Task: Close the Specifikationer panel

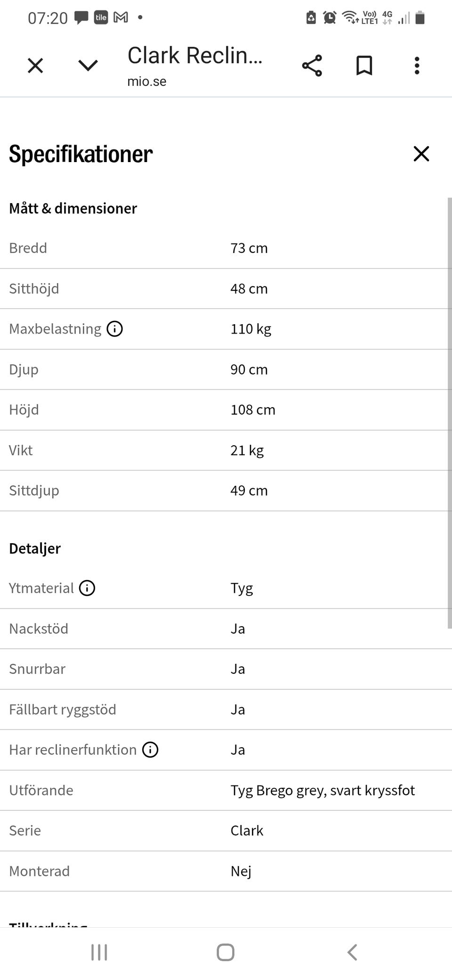Action: (x=421, y=154)
